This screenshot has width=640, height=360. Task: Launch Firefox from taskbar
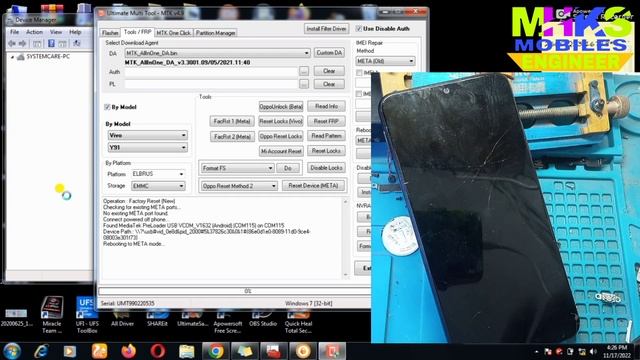tap(129, 351)
